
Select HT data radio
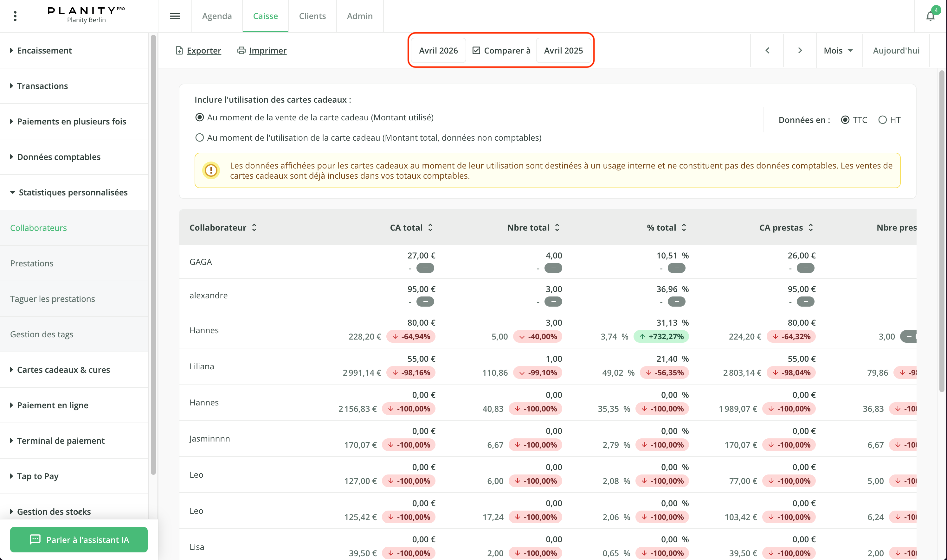click(x=882, y=120)
